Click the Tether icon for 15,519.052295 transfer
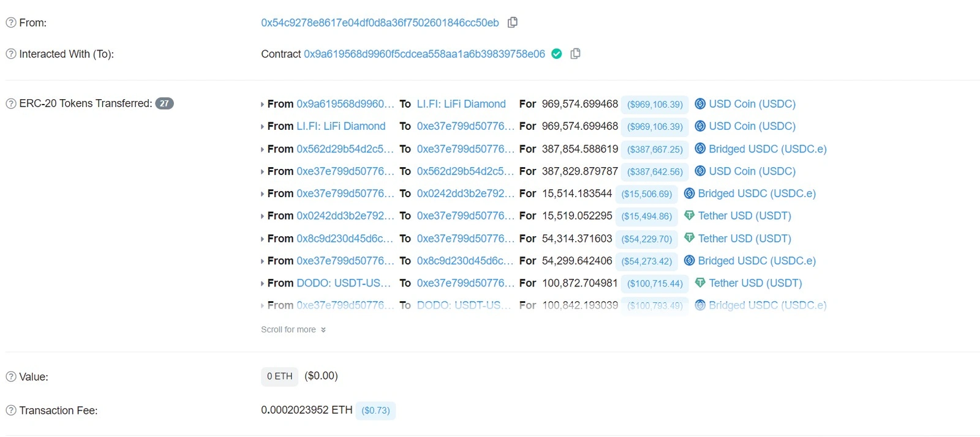980x437 pixels. tap(689, 215)
